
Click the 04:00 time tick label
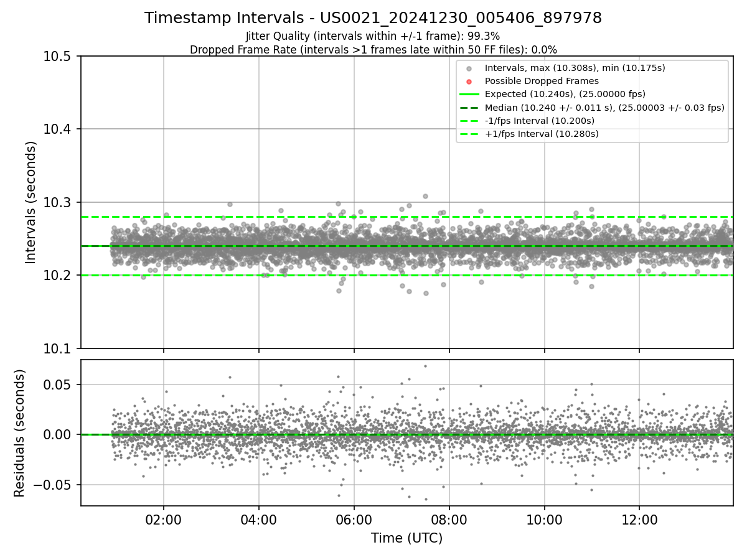point(259,520)
